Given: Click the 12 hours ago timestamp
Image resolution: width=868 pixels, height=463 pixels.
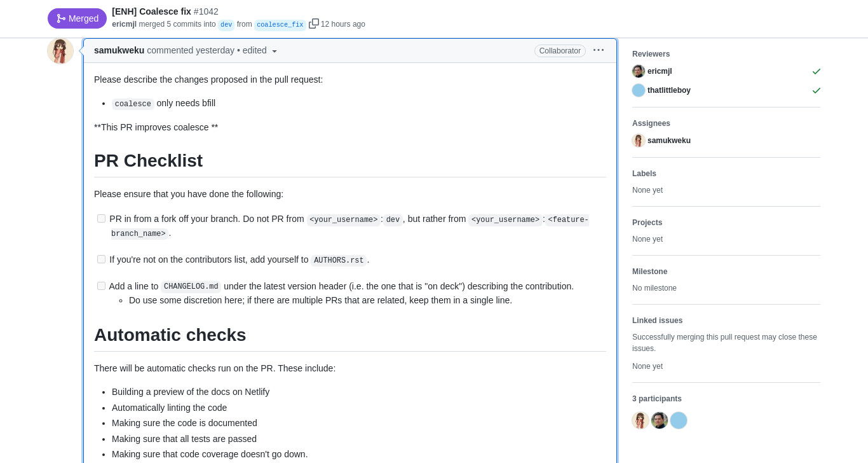Looking at the screenshot, I should [x=343, y=24].
